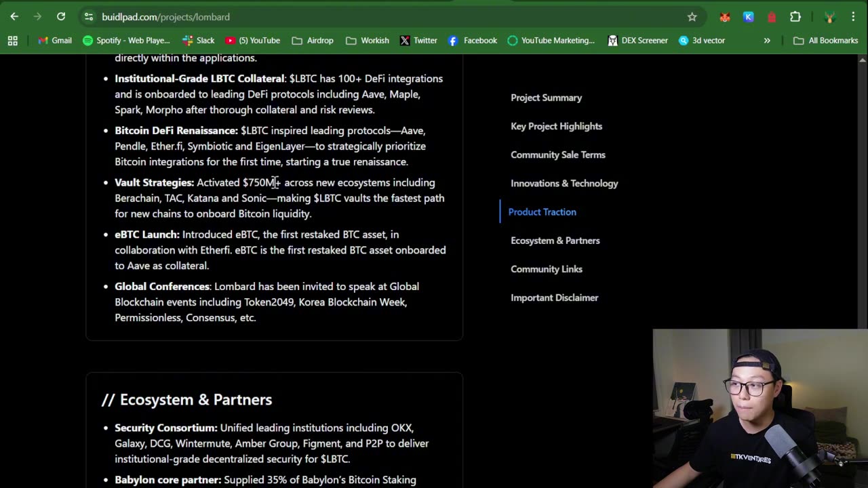Open the DEX Screener bookmark
Image resolution: width=868 pixels, height=488 pixels.
tap(638, 41)
